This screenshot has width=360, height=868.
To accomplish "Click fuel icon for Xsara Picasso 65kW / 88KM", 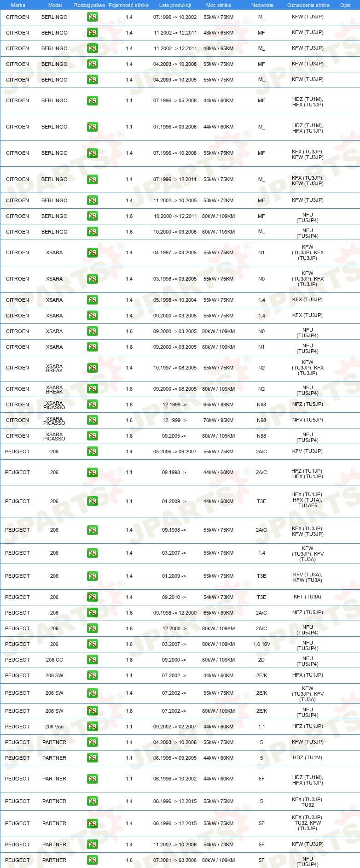I will [x=92, y=405].
